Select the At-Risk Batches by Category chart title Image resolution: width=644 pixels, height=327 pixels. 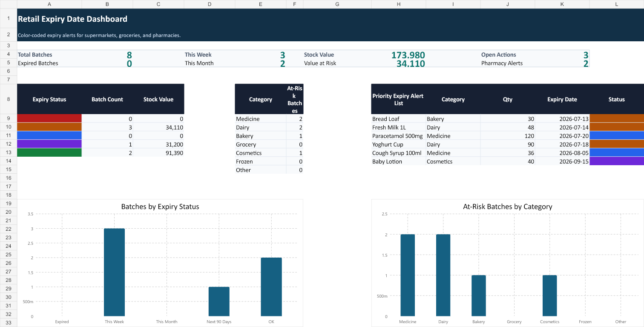point(508,207)
